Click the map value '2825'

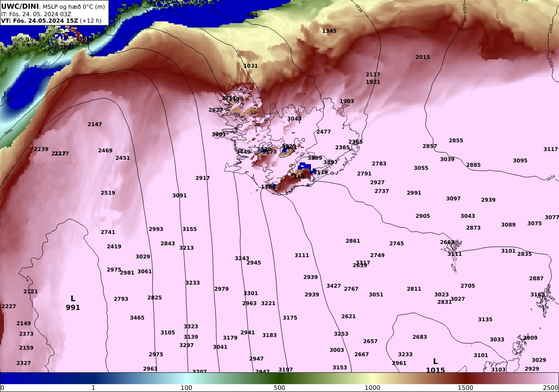point(155,298)
